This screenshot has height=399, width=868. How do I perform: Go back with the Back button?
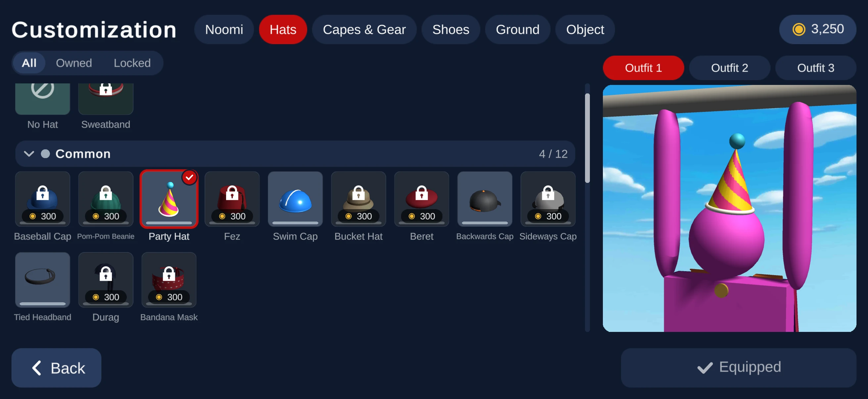click(56, 368)
